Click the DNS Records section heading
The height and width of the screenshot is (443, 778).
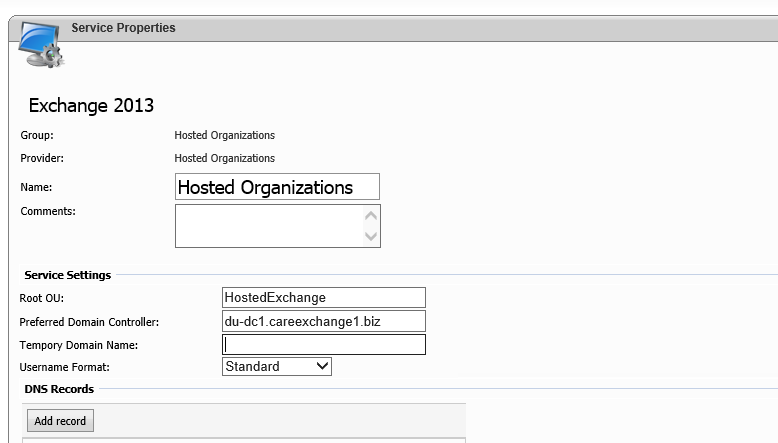pos(59,389)
